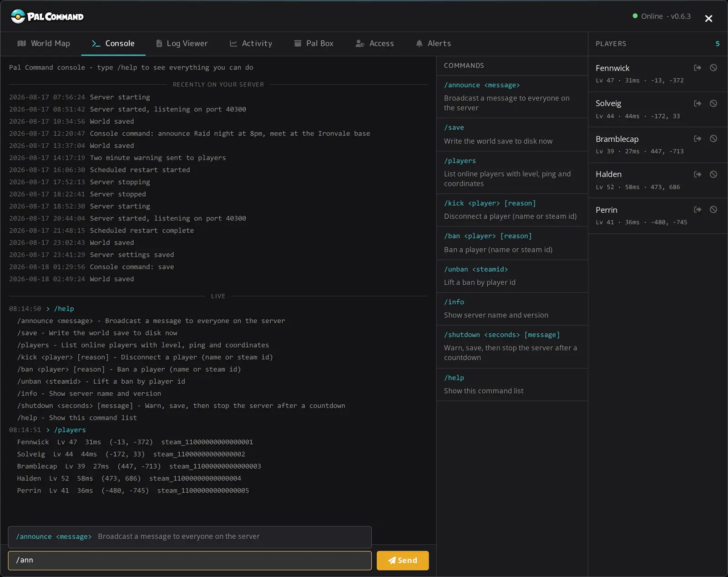Select the /kick command in Commands list
The height and width of the screenshot is (577, 728).
pyautogui.click(x=512, y=210)
